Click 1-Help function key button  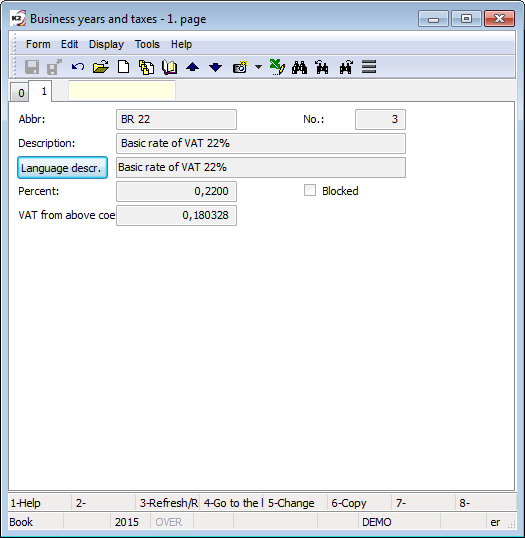coord(39,503)
